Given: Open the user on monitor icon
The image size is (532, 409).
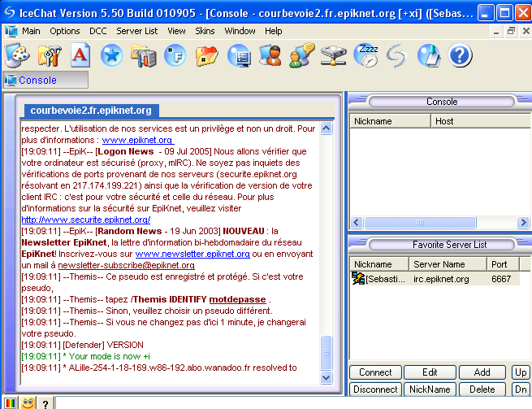Looking at the screenshot, I should [x=270, y=55].
